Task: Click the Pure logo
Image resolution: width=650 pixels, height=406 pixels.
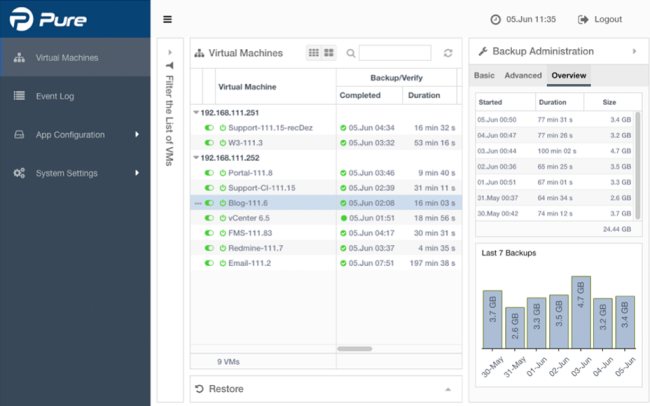Action: (48, 19)
